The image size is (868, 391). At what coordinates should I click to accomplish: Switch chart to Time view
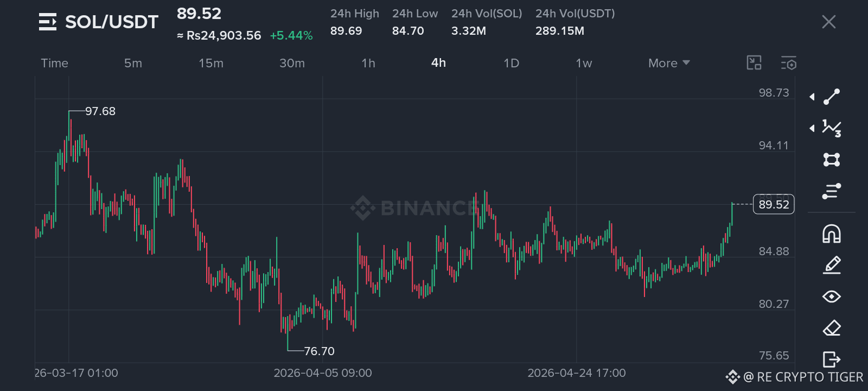point(55,63)
